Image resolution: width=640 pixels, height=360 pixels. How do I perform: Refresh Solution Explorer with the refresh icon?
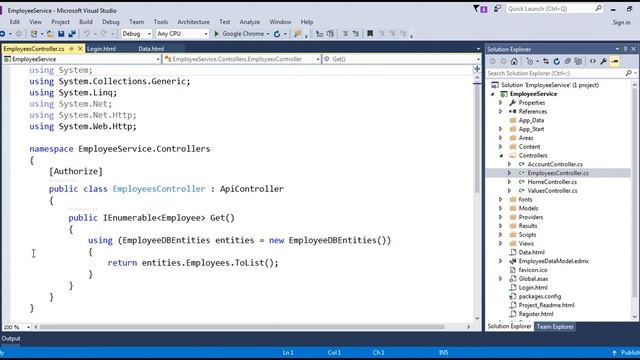pyautogui.click(x=557, y=61)
